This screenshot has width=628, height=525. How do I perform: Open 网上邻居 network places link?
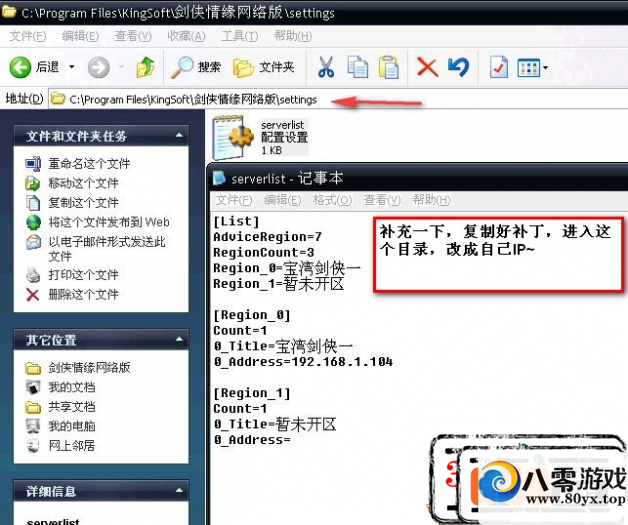72,446
